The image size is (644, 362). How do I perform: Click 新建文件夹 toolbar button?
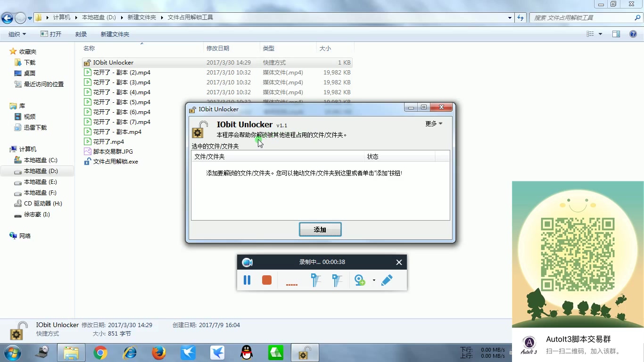pyautogui.click(x=115, y=34)
